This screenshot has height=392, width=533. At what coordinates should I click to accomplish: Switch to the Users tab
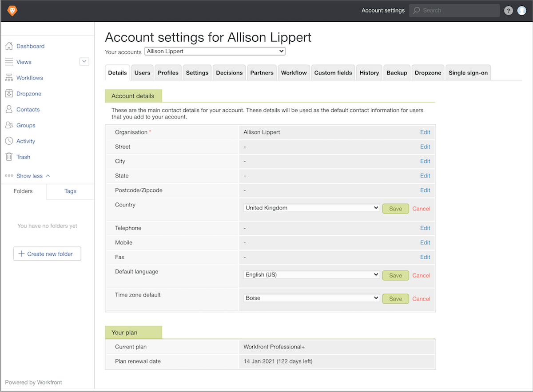click(142, 73)
